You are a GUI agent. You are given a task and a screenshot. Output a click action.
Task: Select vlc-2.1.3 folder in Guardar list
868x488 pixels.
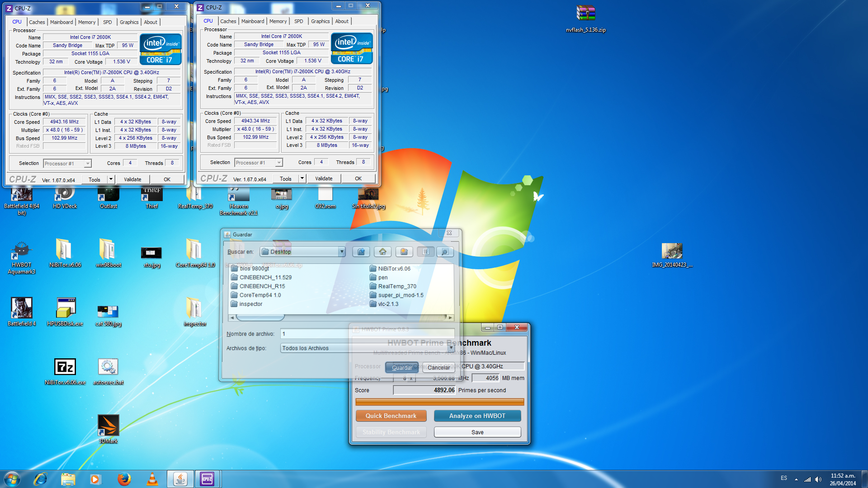[x=384, y=304]
